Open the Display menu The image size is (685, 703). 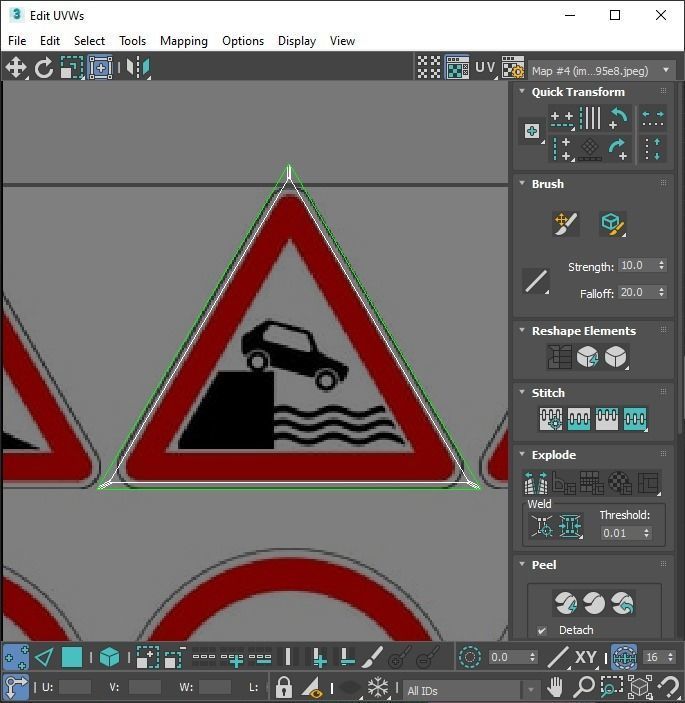(x=297, y=41)
